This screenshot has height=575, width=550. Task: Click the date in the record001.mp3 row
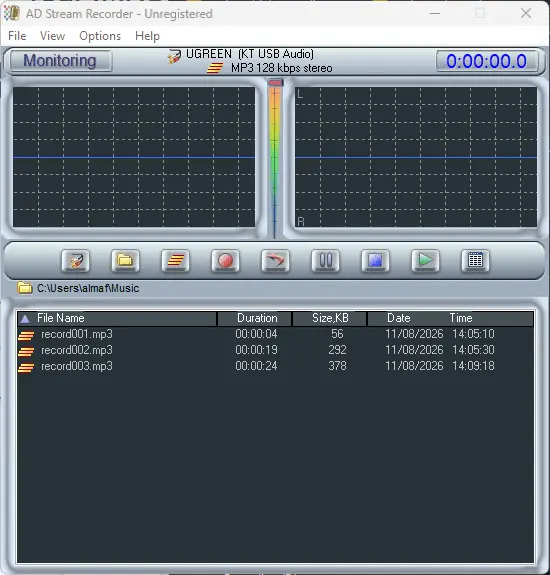pyautogui.click(x=414, y=334)
